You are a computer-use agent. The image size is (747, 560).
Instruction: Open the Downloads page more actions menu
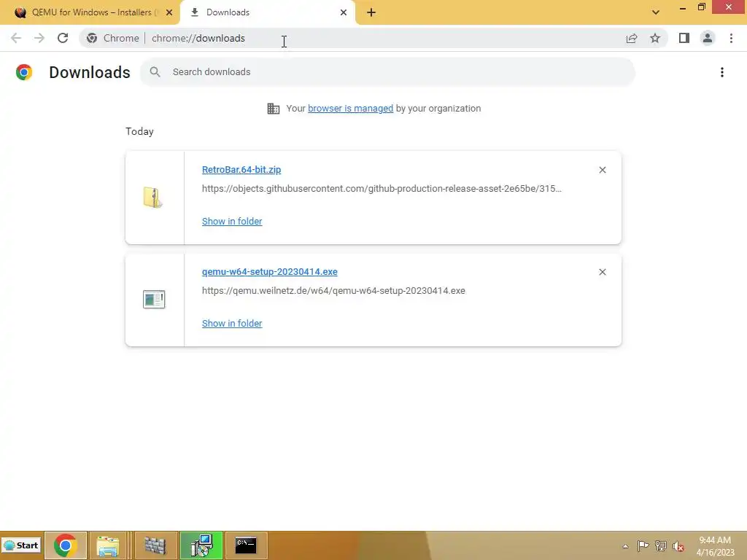click(x=722, y=72)
